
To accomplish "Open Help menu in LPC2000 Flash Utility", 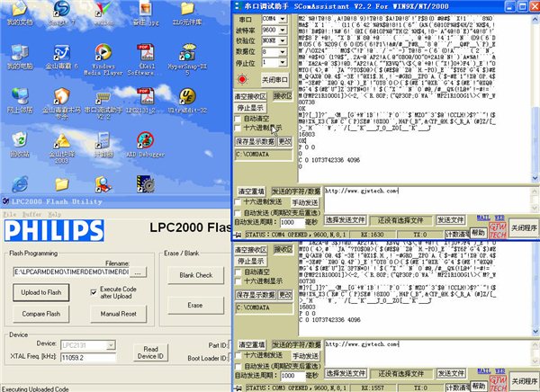I will [x=54, y=214].
